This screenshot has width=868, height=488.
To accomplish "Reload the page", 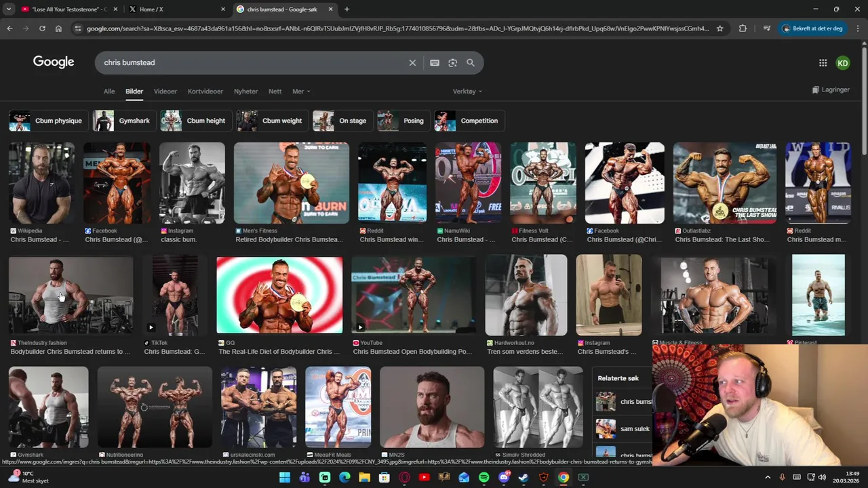I will tap(42, 28).
